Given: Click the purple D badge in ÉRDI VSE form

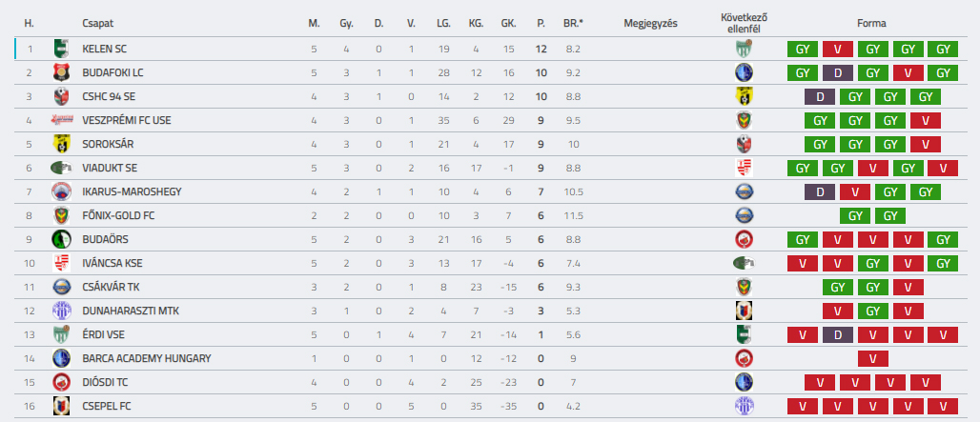Looking at the screenshot, I should [x=838, y=334].
